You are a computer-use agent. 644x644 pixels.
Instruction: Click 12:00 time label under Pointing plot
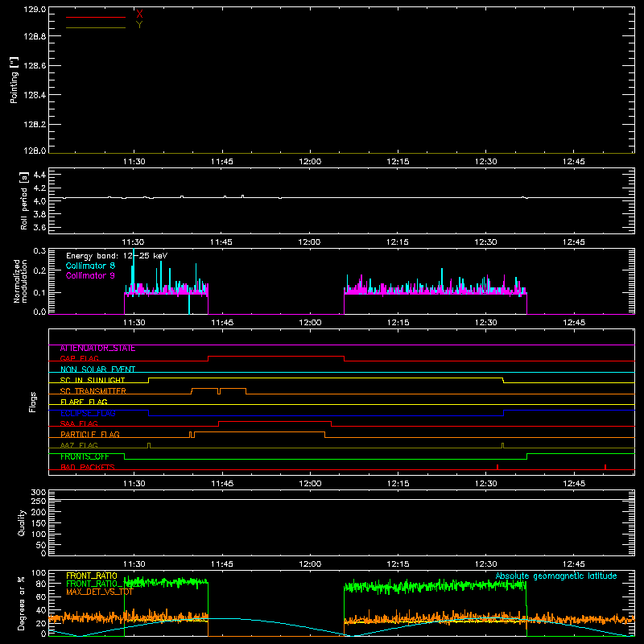[310, 162]
